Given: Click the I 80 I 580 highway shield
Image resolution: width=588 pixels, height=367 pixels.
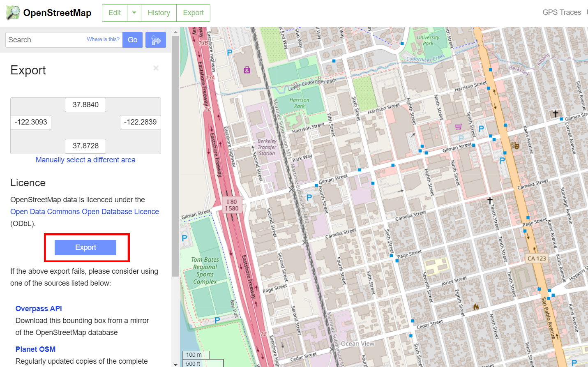Looking at the screenshot, I should pos(232,205).
